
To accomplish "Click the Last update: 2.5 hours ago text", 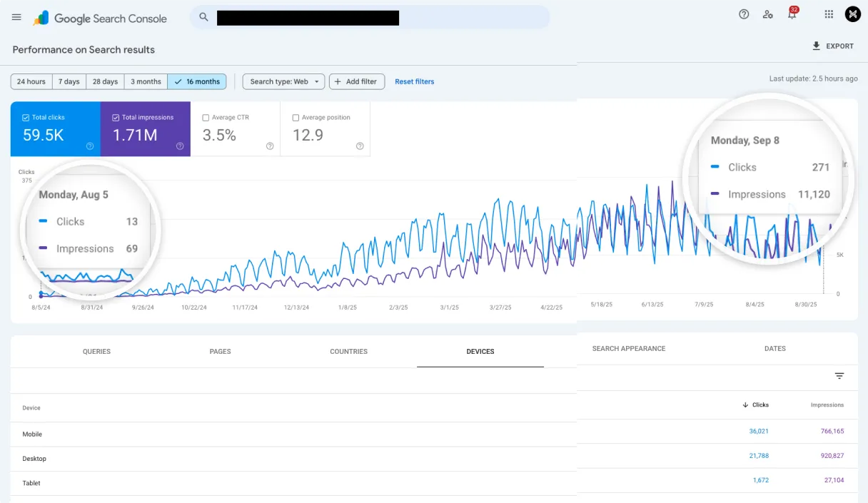I will tap(813, 78).
